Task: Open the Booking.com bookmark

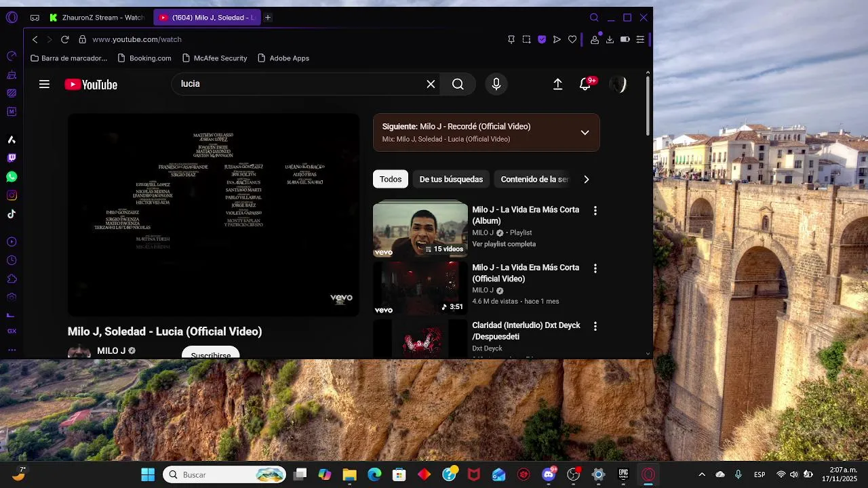Action: [x=144, y=58]
